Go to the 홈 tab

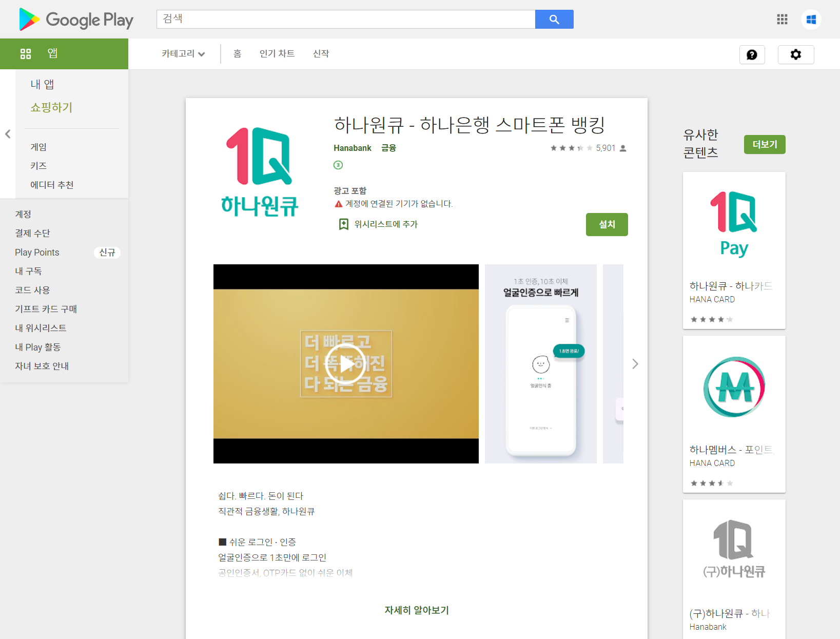[237, 53]
